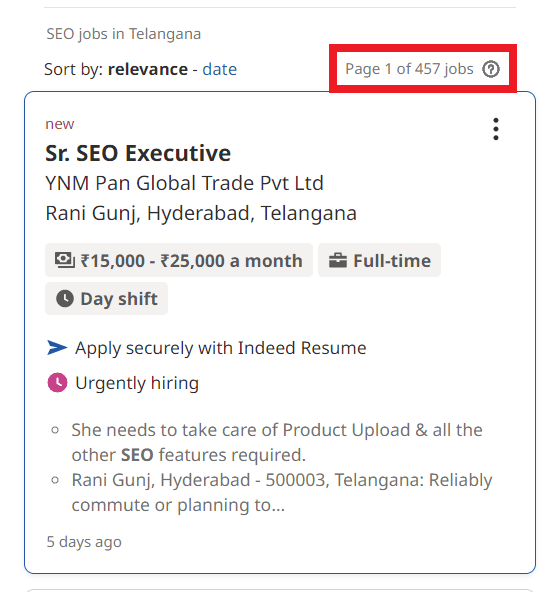Click the 'new' label on job card
Image resolution: width=555 pixels, height=592 pixels.
coord(60,124)
